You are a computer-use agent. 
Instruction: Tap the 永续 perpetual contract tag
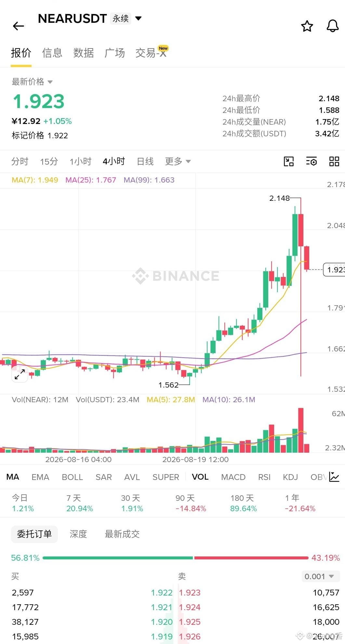click(x=121, y=19)
